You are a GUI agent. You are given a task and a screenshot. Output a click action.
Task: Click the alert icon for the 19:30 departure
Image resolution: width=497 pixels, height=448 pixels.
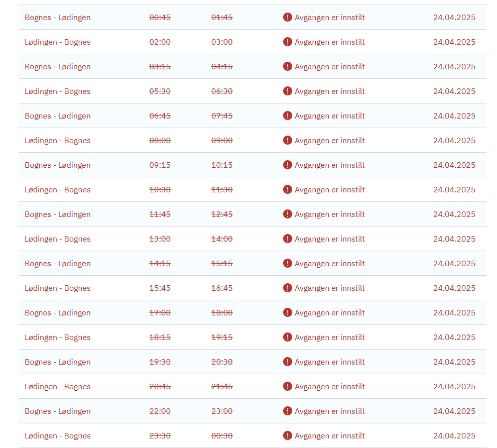288,362
